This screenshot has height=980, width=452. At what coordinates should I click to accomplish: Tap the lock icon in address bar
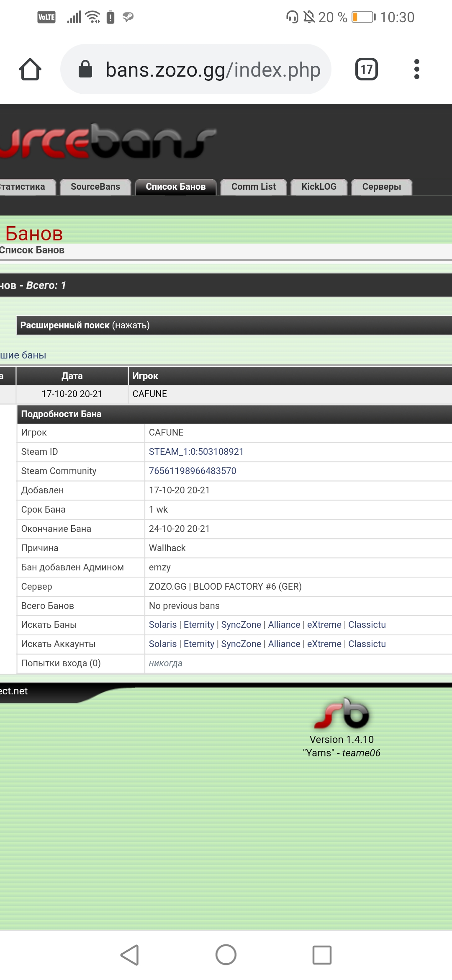[85, 69]
